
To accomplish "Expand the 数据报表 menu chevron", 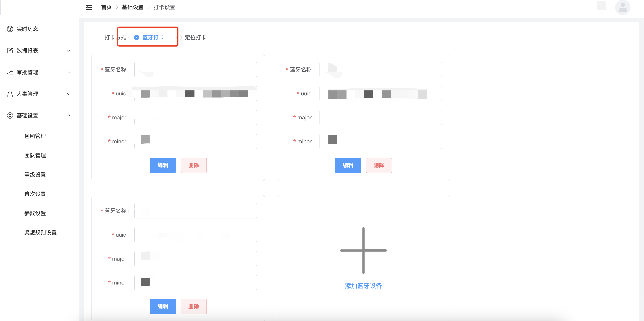I will pos(69,51).
